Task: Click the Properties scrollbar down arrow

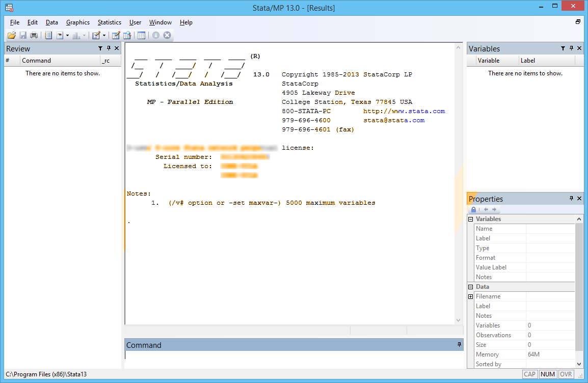Action: (579, 364)
